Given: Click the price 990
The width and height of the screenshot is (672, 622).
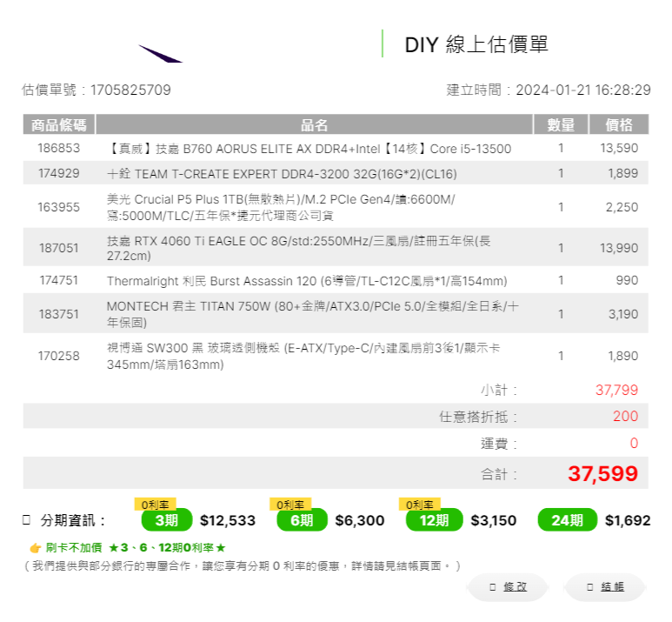Looking at the screenshot, I should [627, 280].
